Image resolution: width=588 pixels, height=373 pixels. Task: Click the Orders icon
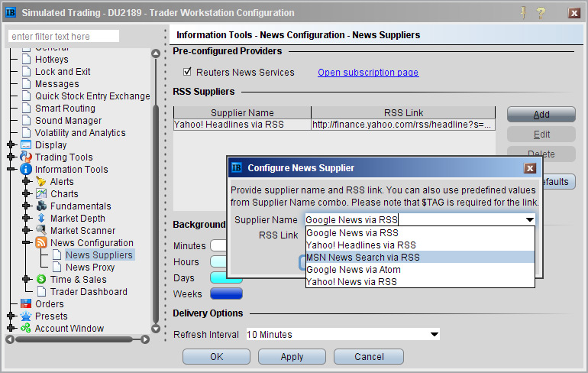point(26,303)
